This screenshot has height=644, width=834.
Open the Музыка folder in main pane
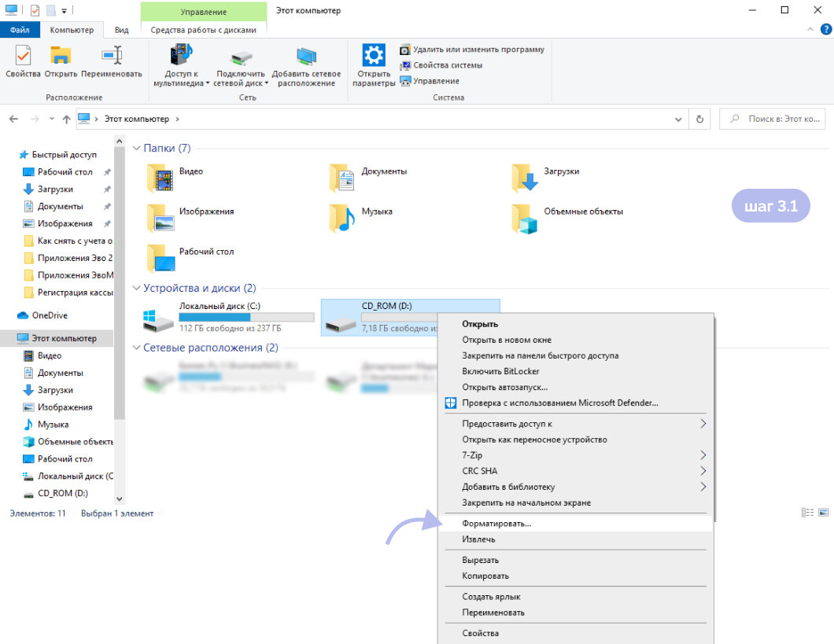[x=361, y=217]
